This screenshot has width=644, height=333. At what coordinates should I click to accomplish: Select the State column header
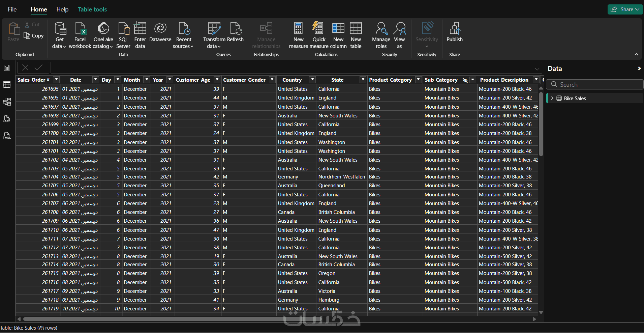tap(337, 80)
